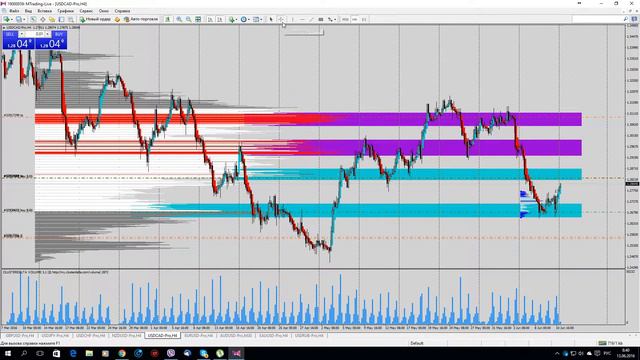Show hidden system tray icons chevron
The height and width of the screenshot is (360, 640).
tap(557, 353)
